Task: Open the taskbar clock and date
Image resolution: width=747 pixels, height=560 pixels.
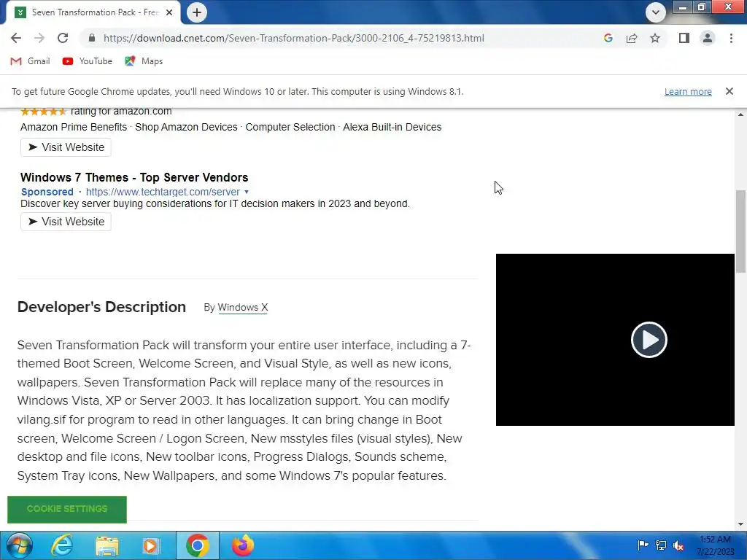Action: click(716, 545)
